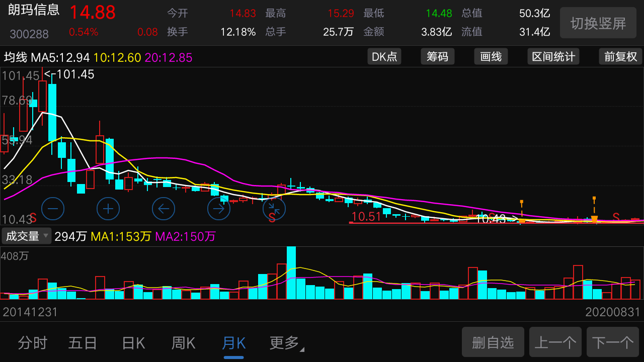
Task: Open 筹码 distribution
Action: 438,56
